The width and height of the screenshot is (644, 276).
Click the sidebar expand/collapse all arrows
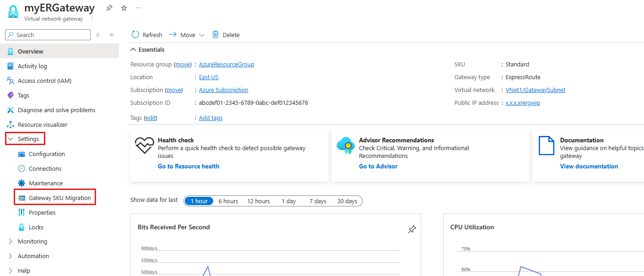pos(98,35)
